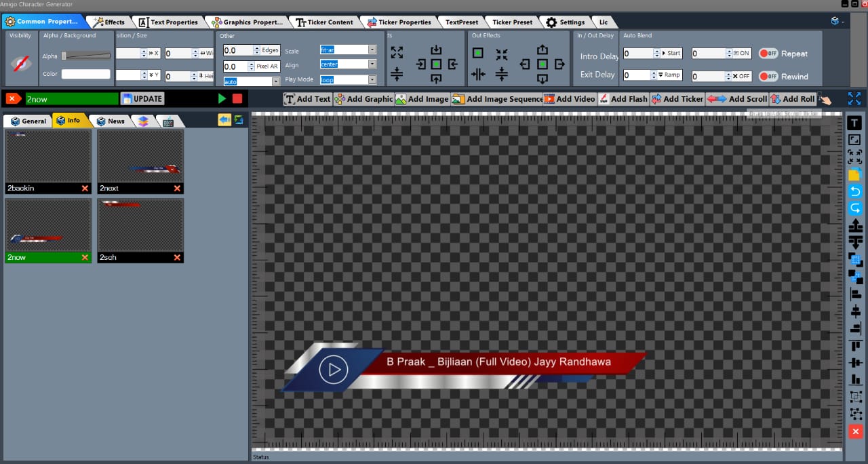Viewport: 868px width, 464px height.
Task: Click the Add Graphic button
Action: 363,99
